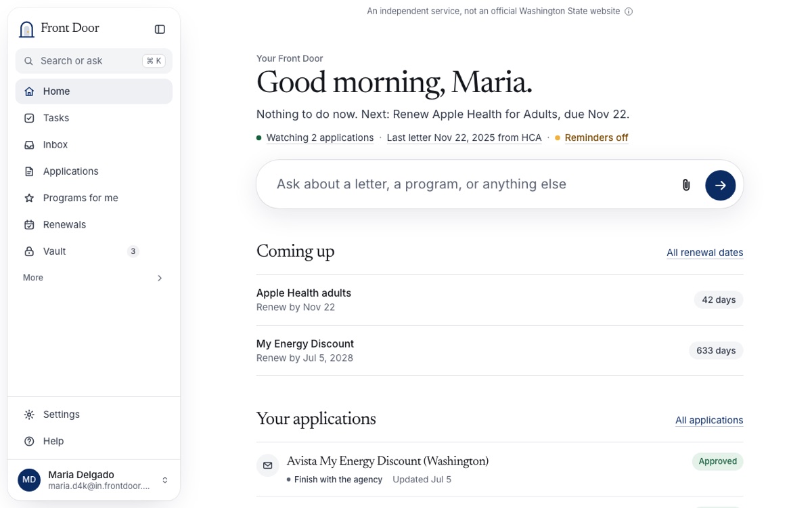Open Applications section
The width and height of the screenshot is (812, 508).
click(94, 171)
